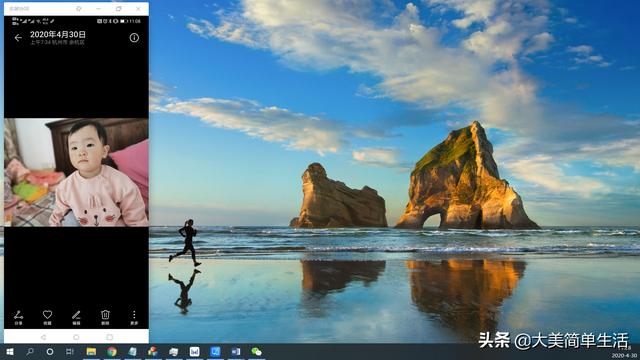Delete the photo with the trash icon
This screenshot has height=360, width=640.
click(105, 317)
